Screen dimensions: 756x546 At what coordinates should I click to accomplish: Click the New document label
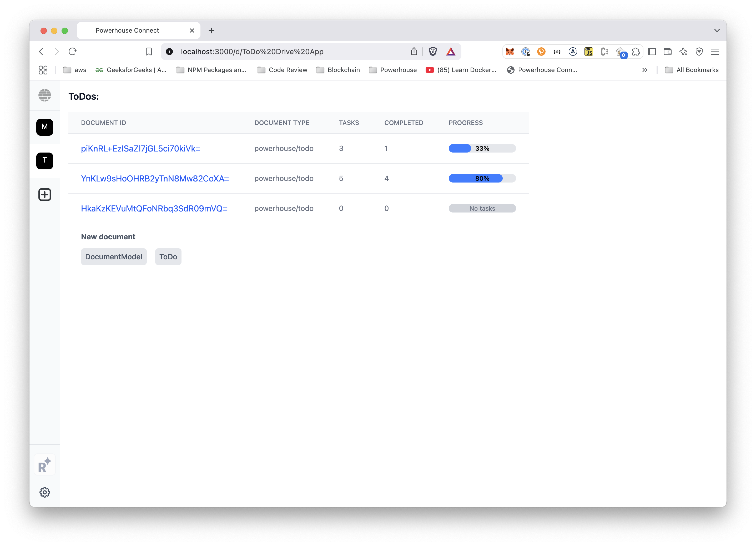click(x=108, y=237)
